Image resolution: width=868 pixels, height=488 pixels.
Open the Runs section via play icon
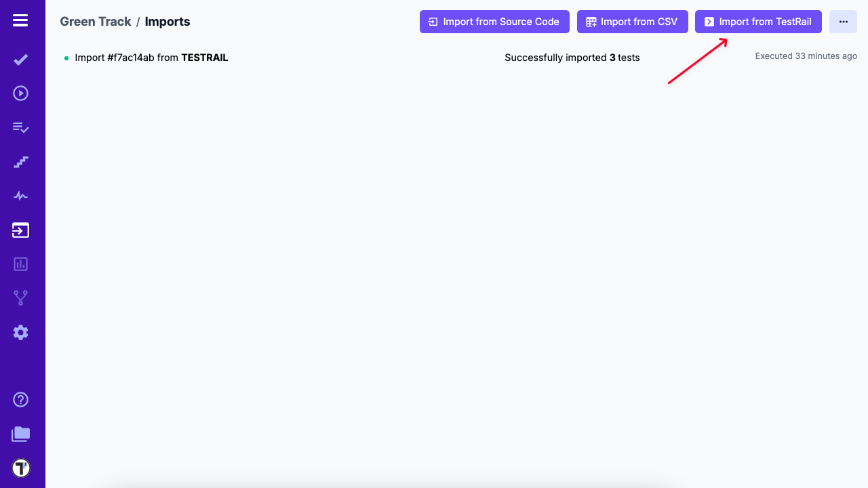pyautogui.click(x=20, y=93)
